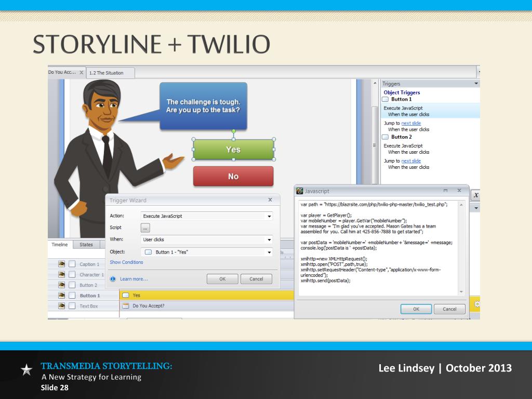
Task: Open the Timeline tab
Action: [60, 245]
